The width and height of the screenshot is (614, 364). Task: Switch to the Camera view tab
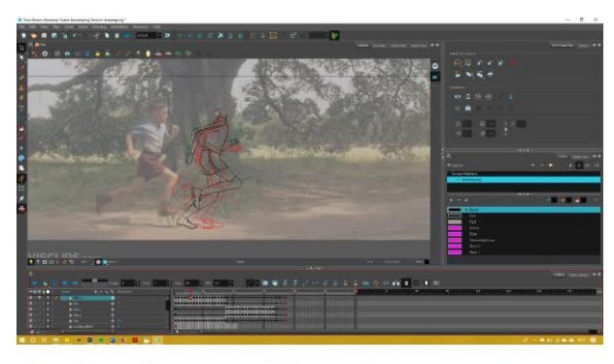(x=363, y=46)
